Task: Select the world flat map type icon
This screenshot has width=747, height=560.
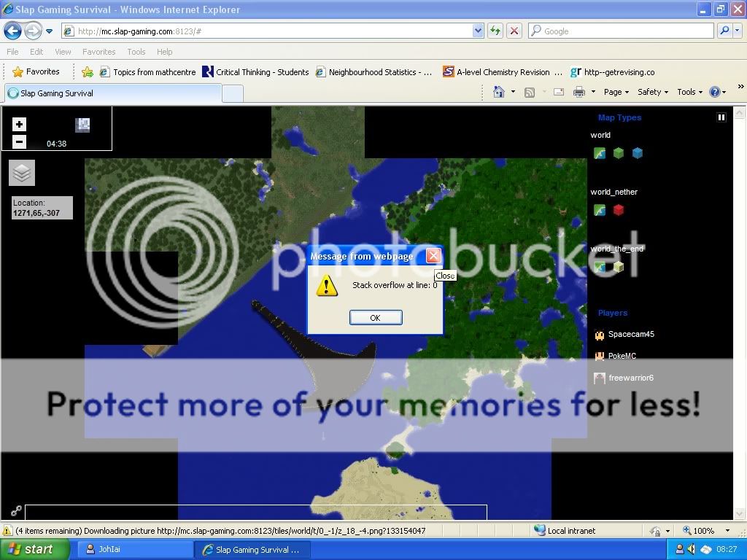Action: click(600, 153)
